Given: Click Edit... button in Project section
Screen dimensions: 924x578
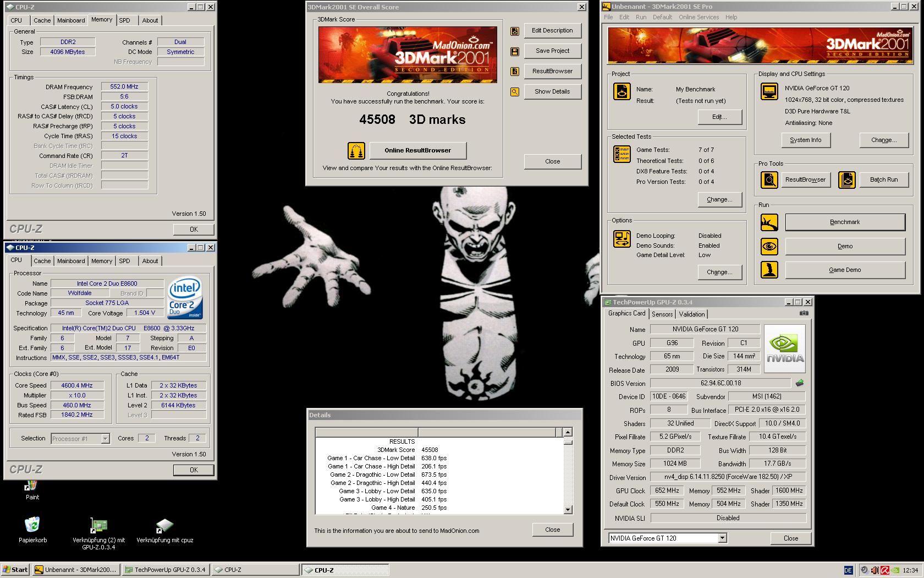Looking at the screenshot, I should (x=719, y=117).
